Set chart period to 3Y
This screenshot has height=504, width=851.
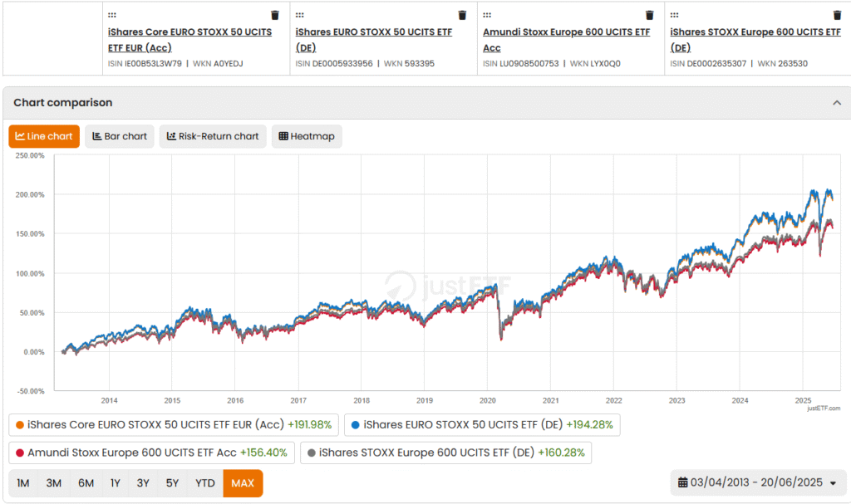(143, 483)
